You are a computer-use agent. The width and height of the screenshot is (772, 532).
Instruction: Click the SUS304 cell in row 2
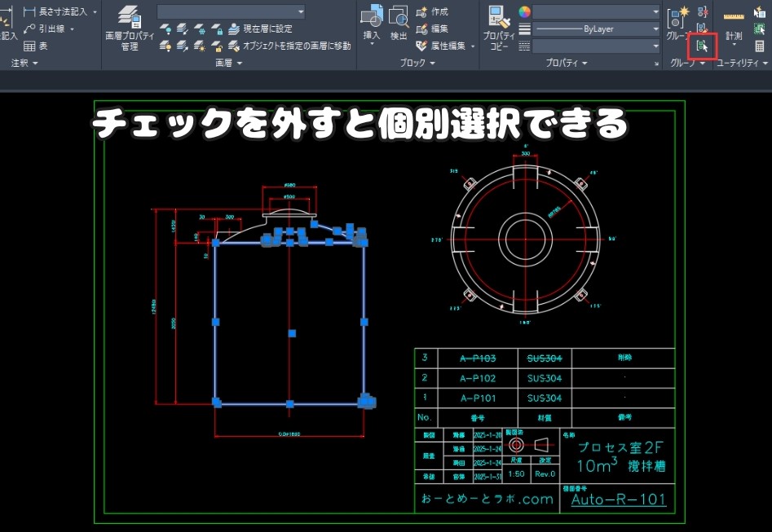point(545,378)
